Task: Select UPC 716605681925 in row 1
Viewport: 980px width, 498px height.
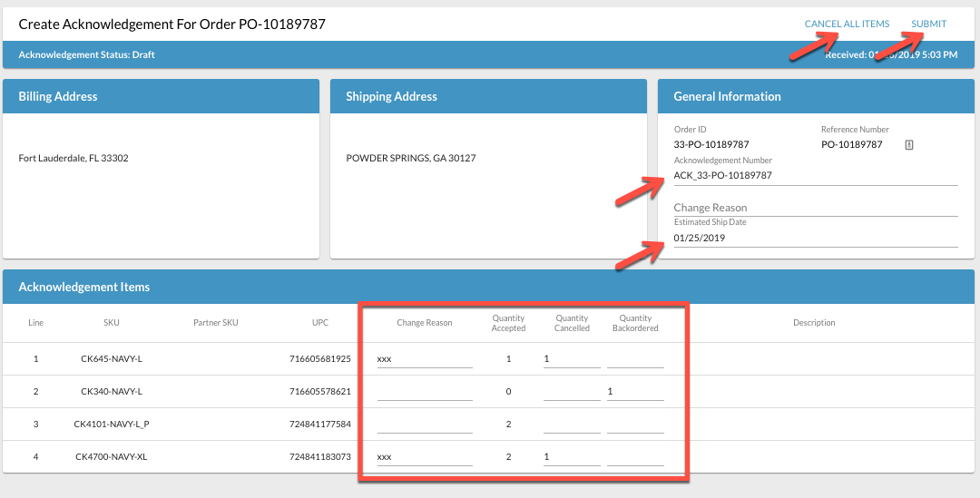Action: click(x=319, y=359)
